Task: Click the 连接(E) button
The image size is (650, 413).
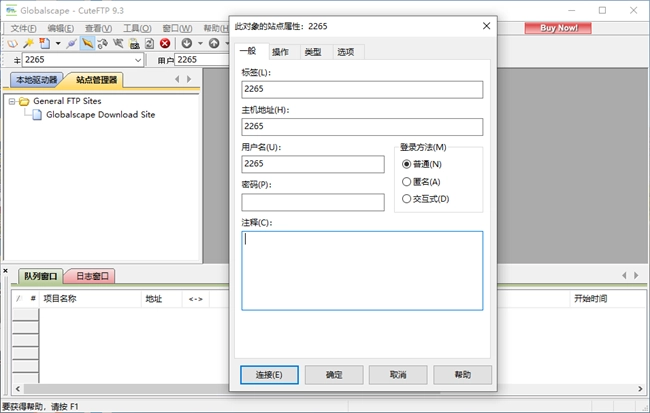Action: [270, 375]
